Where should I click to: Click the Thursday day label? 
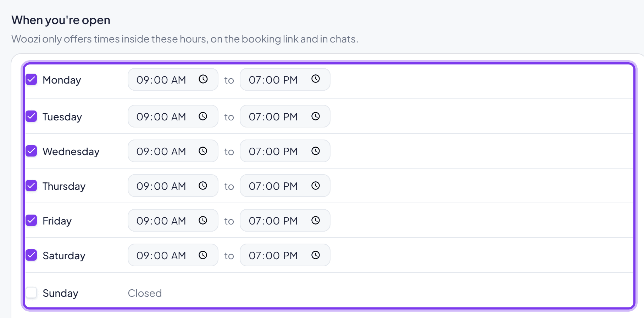click(x=64, y=186)
